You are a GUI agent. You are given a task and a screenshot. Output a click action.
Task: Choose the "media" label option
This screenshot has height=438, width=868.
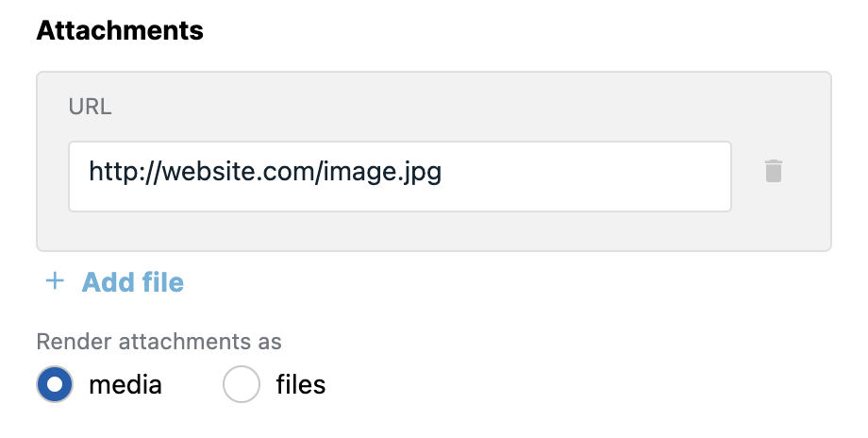[125, 384]
